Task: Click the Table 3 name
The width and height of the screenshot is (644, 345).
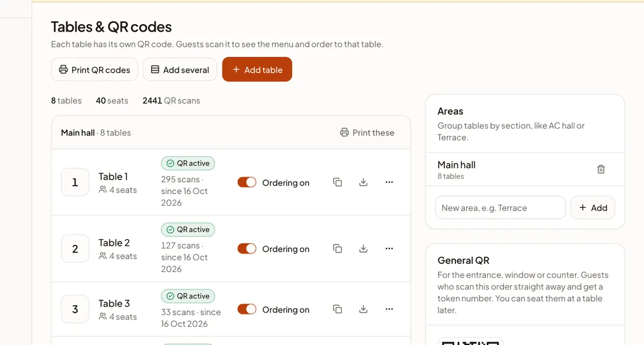Action: [114, 303]
